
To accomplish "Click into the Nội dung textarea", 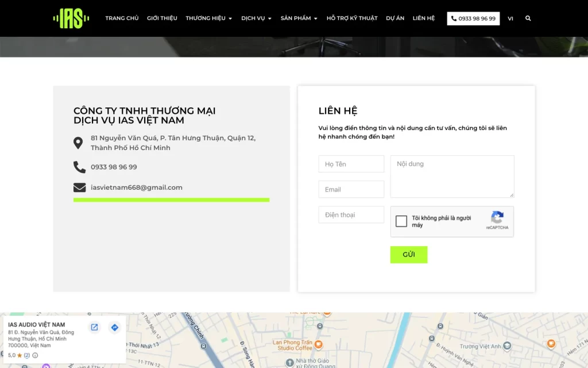I will click(x=452, y=177).
